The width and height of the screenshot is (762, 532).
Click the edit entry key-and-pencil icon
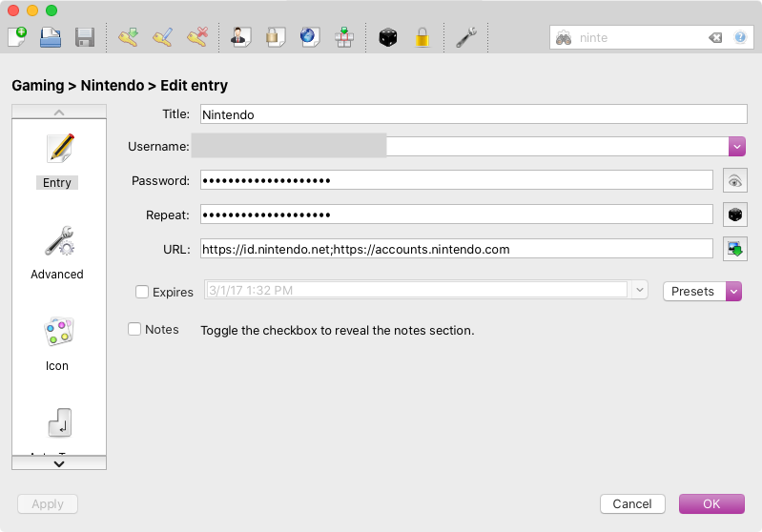(163, 37)
